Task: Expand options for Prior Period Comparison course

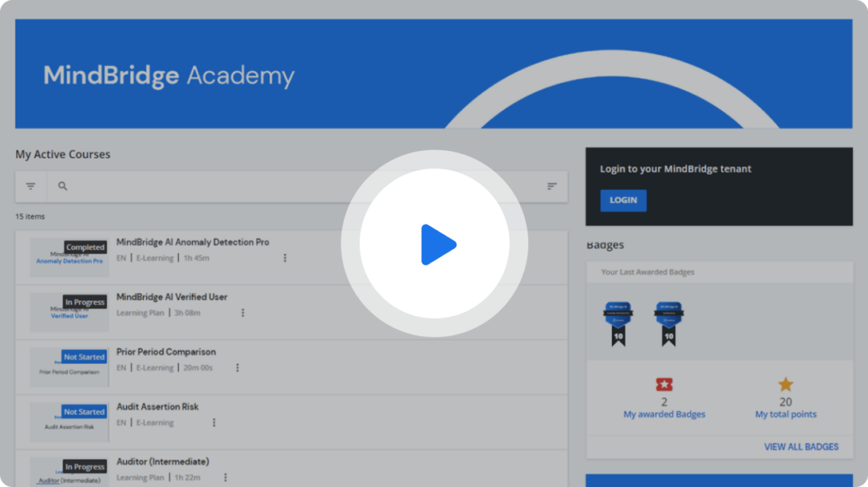Action: coord(237,368)
